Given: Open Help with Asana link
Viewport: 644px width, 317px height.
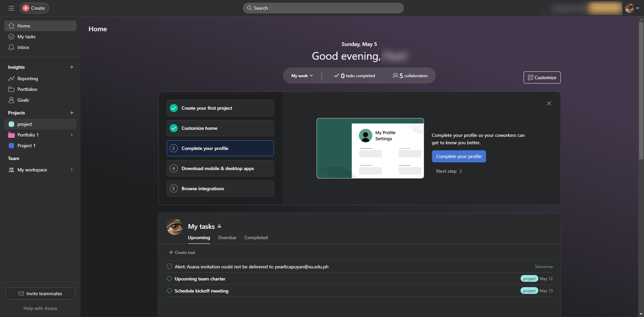Looking at the screenshot, I should 40,308.
